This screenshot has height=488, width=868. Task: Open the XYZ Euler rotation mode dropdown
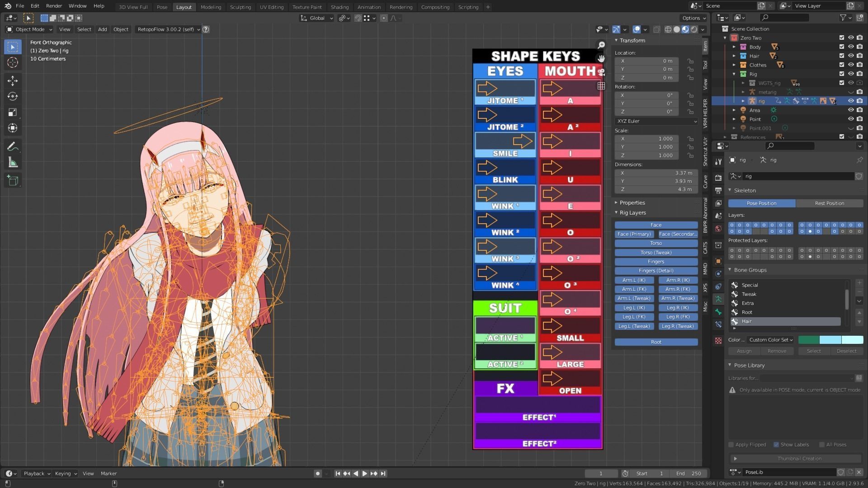[x=656, y=121]
